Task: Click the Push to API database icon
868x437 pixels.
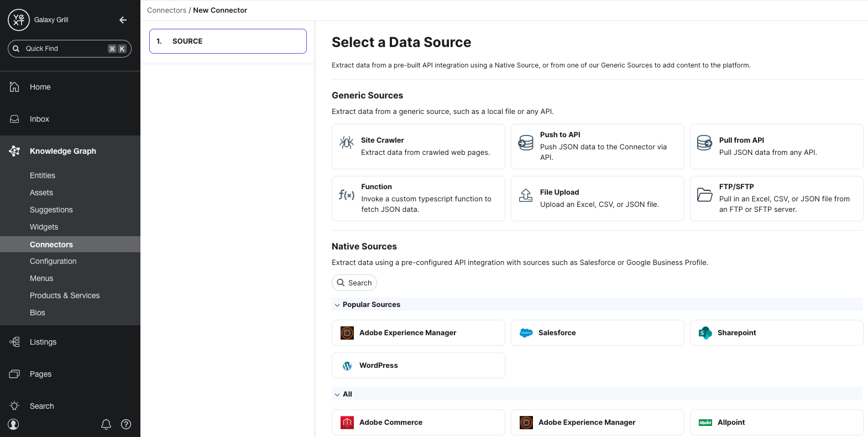Action: (x=526, y=143)
